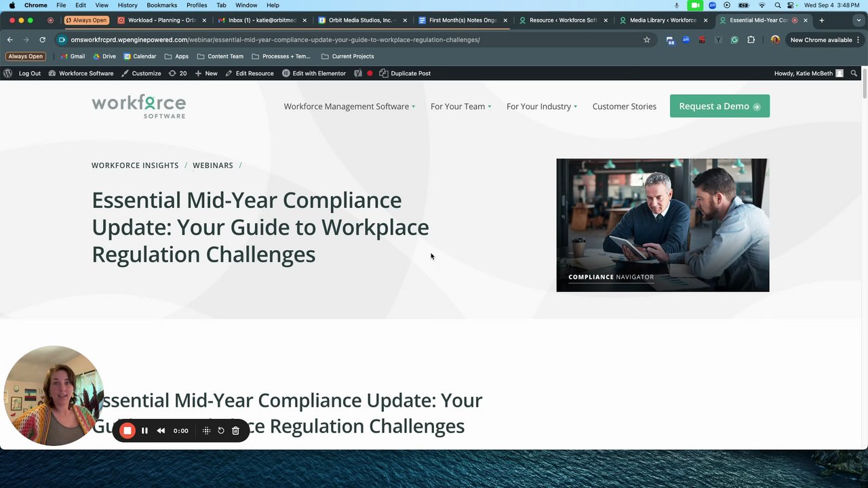Image resolution: width=868 pixels, height=488 pixels.
Task: Open the Always Open tab group
Action: click(x=86, y=20)
